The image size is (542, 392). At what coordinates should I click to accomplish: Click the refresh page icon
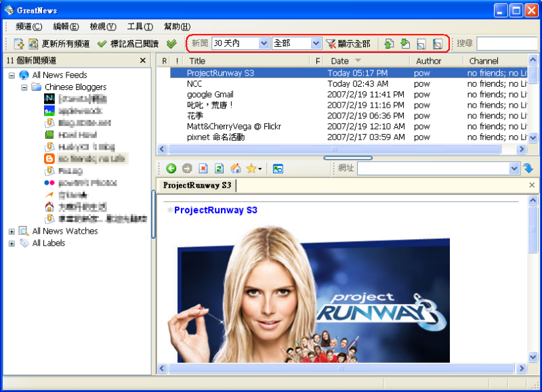pyautogui.click(x=219, y=169)
